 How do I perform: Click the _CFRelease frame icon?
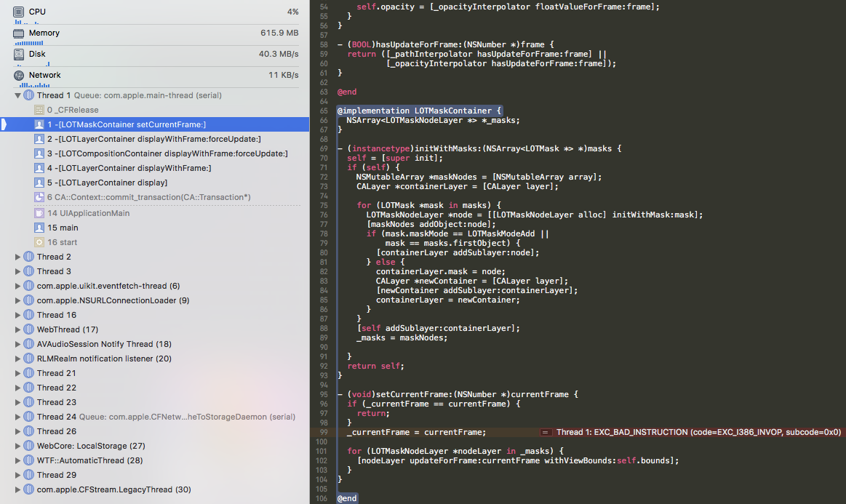[x=39, y=110]
